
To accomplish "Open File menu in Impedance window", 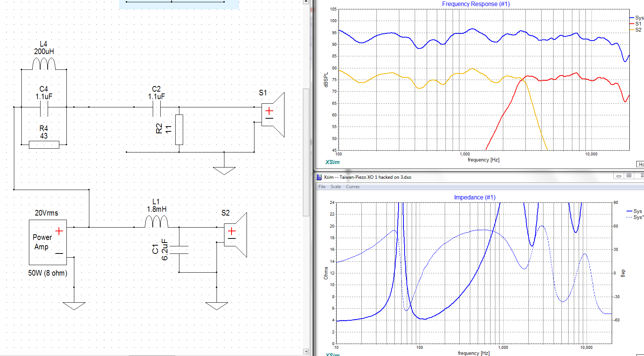I will click(x=322, y=187).
